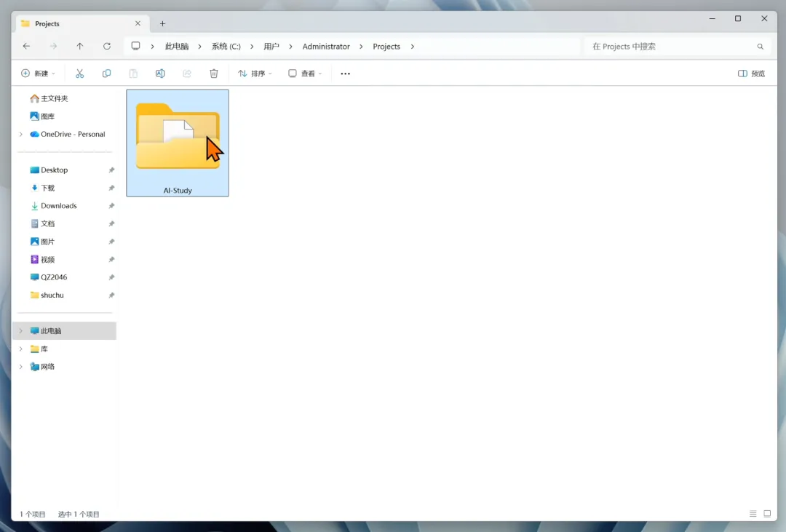Rename the selected folder
The image size is (786, 532).
point(160,74)
